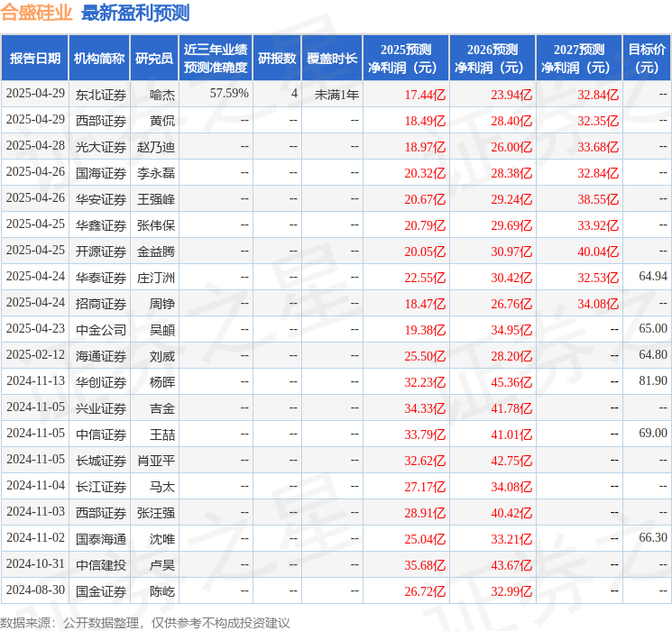The image size is (672, 631).
Task: Click report date 2024-08-30
Action: 35,590
